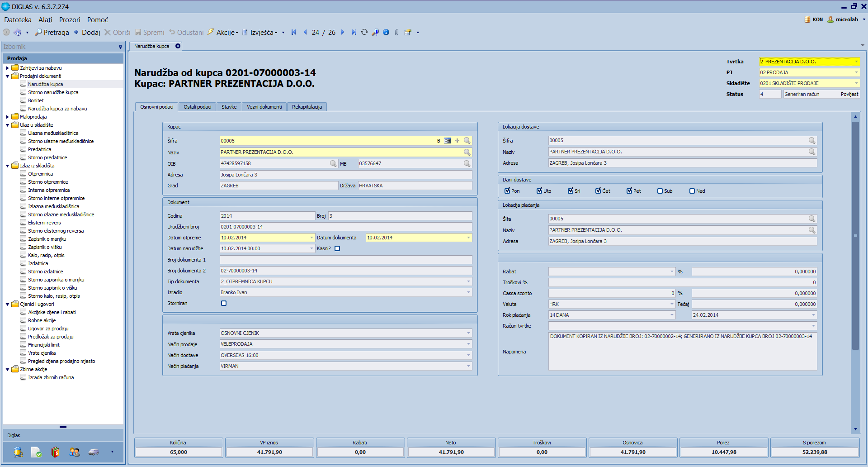Enable the Sub delivery day checkbox
Viewport: 868px width, 467px height.
pos(660,191)
